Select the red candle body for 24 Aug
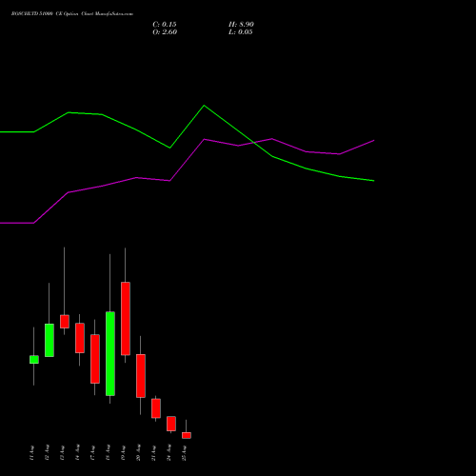This screenshot has width=476, height=476. click(171, 424)
